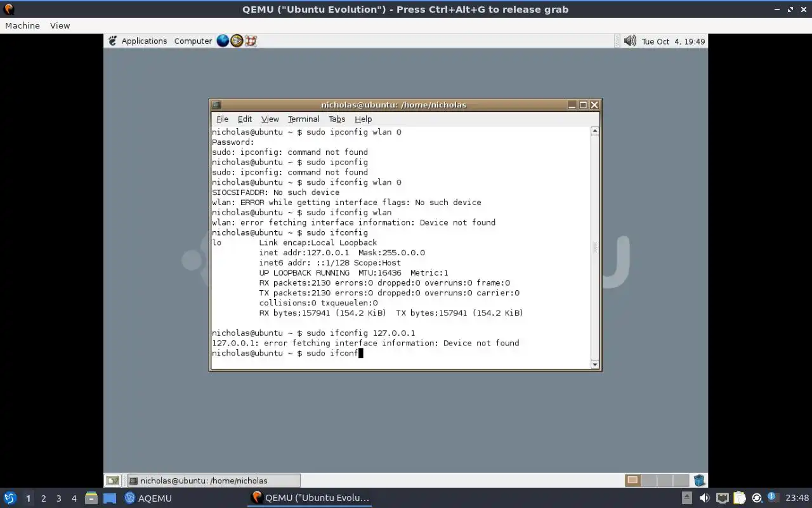The image size is (812, 508).
Task: Click the Show Desktop button in guest panel
Action: 112,481
